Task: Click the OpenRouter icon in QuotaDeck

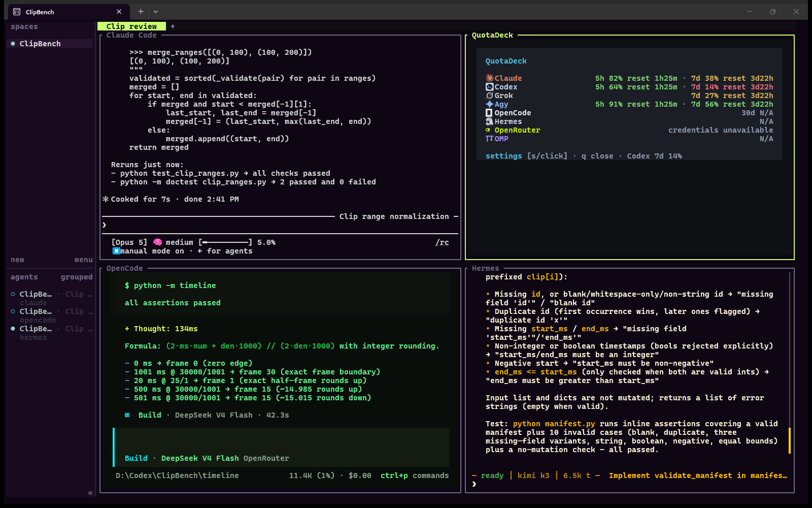Action: click(488, 130)
